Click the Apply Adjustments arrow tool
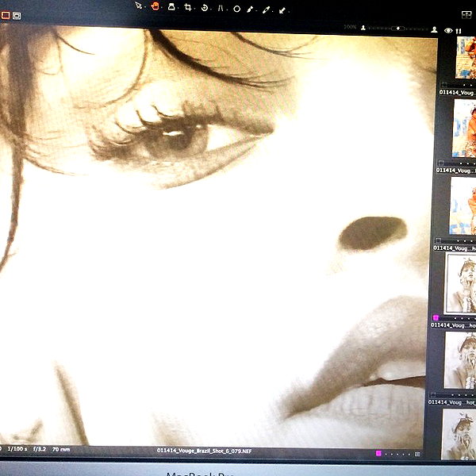 coord(282,10)
